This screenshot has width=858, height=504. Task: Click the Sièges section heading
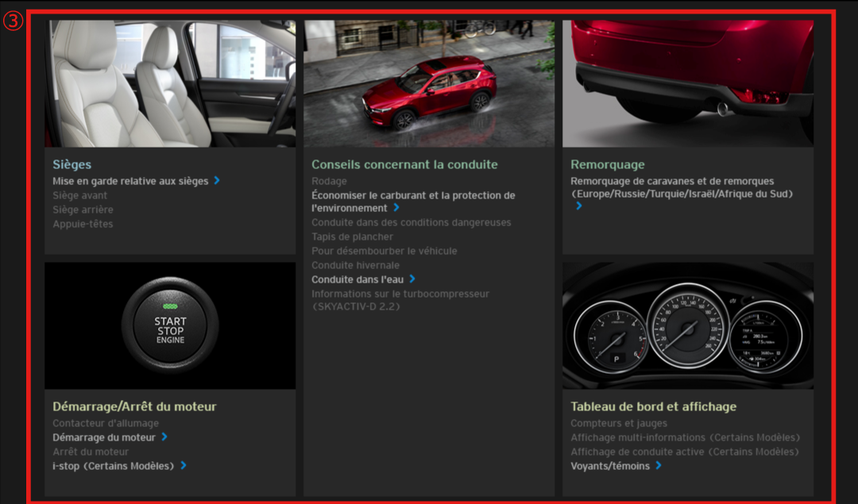[72, 164]
